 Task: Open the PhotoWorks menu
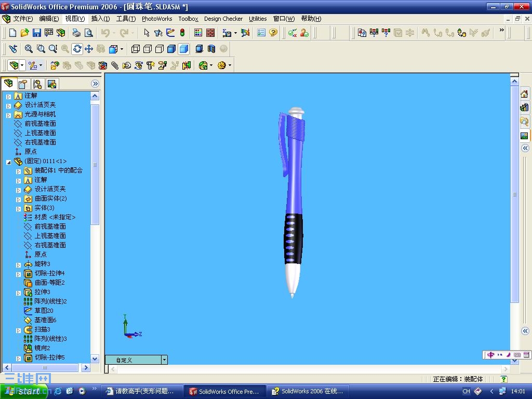tap(157, 19)
